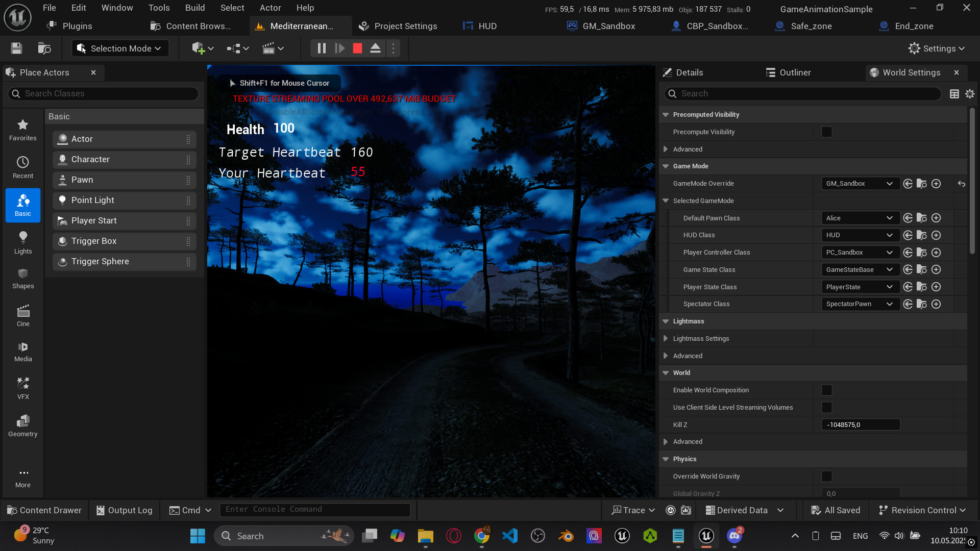Pause the play-in-editor simulation
980x551 pixels.
(x=322, y=48)
